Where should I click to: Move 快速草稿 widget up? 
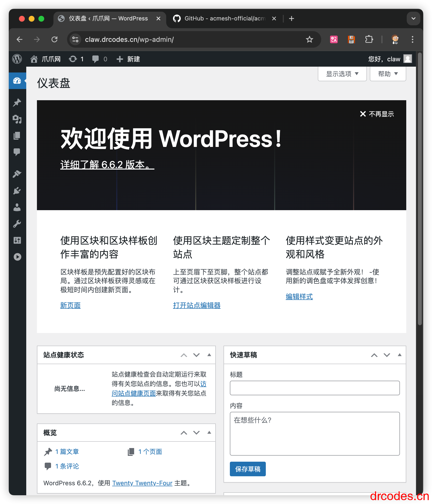pos(374,355)
